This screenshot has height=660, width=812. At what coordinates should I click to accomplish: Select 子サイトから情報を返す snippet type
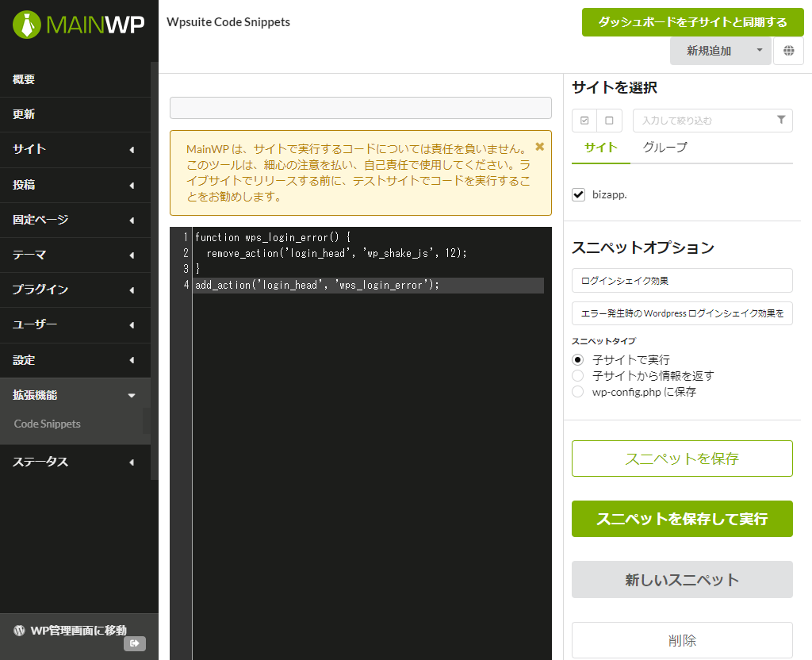coord(578,375)
